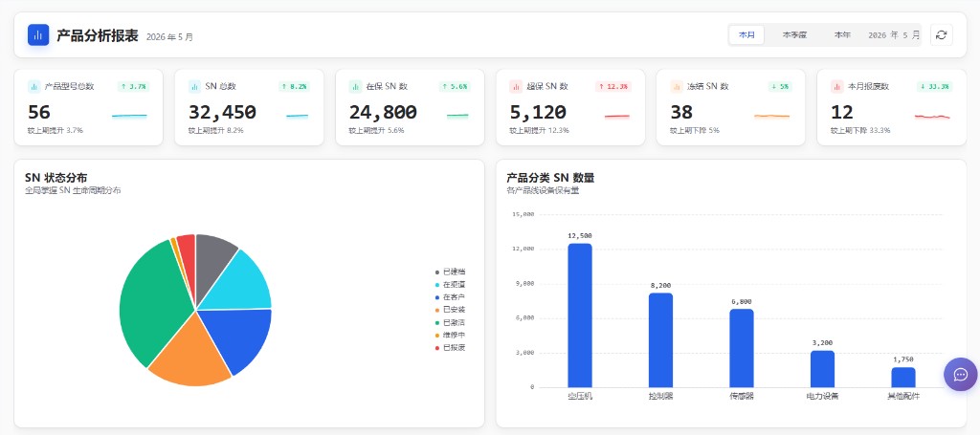This screenshot has width=980, height=435.
Task: Click the 15,000 y-axis label
Action: 523,214
